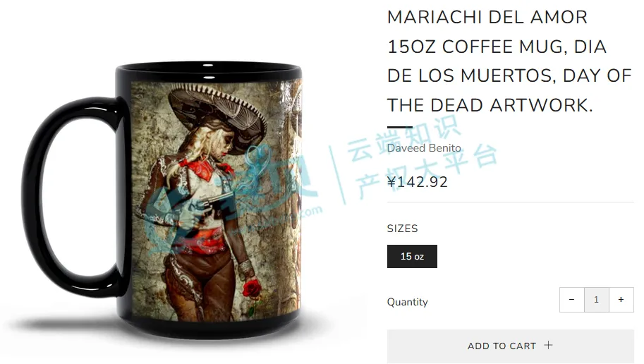644x364 pixels.
Task: Click the ¥142.92 price text
Action: pyautogui.click(x=418, y=181)
